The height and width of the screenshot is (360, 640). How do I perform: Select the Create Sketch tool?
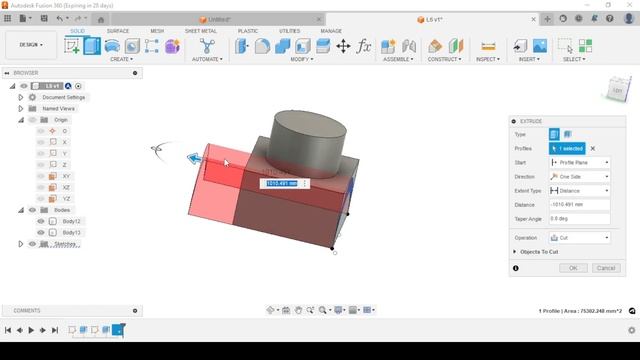pos(72,46)
